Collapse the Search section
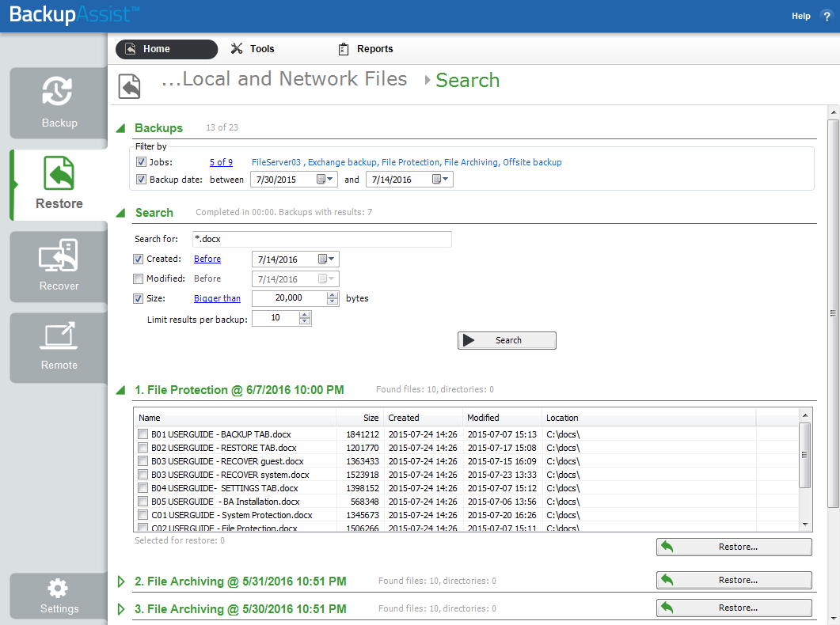840x625 pixels. point(120,213)
